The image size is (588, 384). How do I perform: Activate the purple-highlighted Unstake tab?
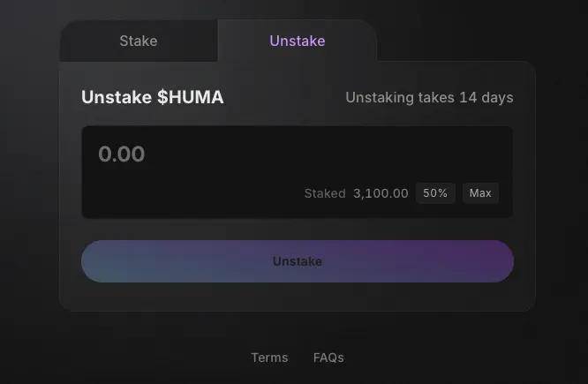pyautogui.click(x=298, y=41)
